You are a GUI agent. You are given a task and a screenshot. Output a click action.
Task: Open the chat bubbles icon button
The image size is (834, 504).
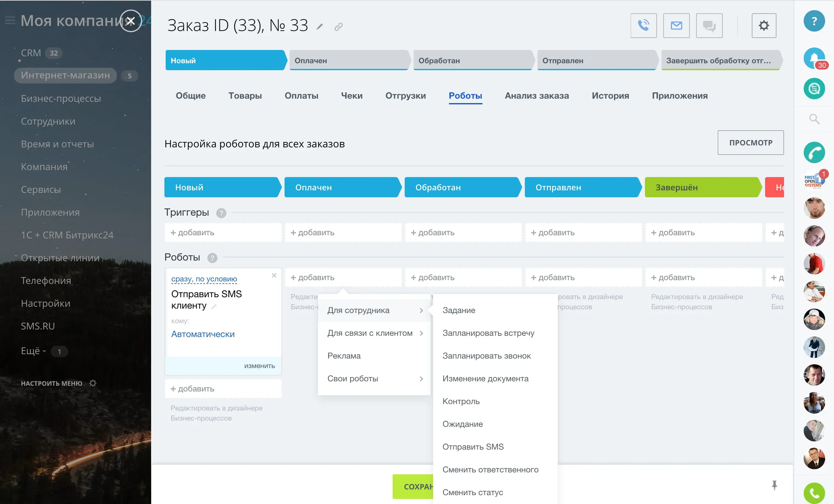[709, 26]
